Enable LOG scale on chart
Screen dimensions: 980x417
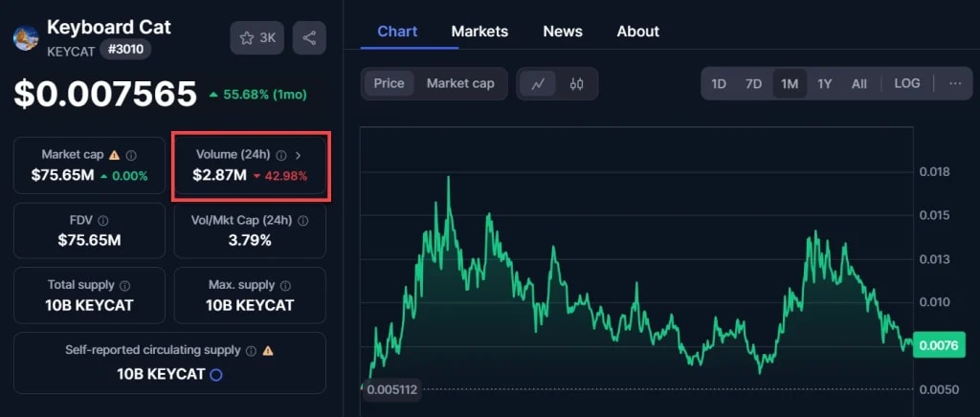click(906, 83)
